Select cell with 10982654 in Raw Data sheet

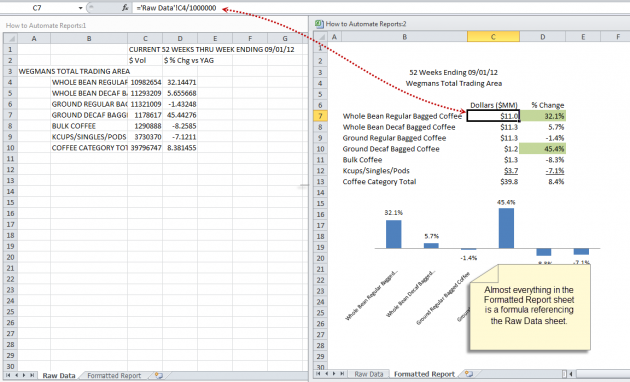(145, 82)
